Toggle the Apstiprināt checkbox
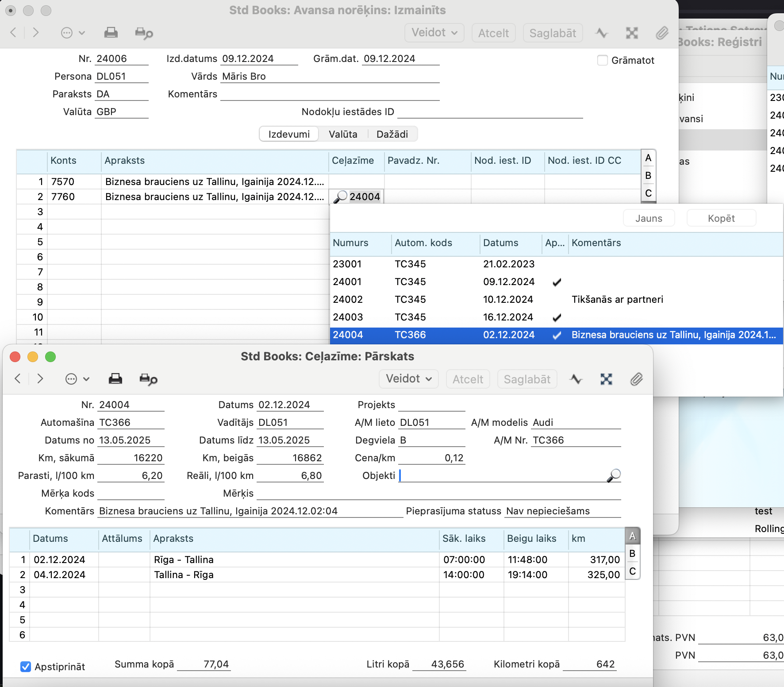 [x=26, y=667]
